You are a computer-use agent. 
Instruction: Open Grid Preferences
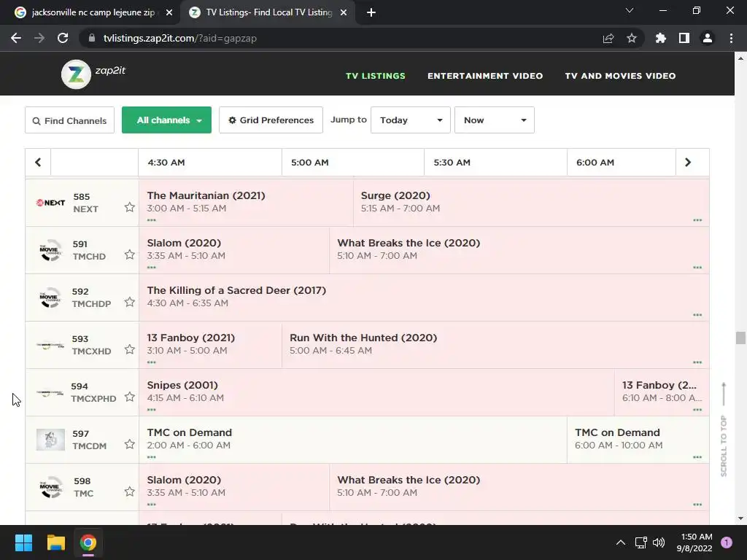271,120
